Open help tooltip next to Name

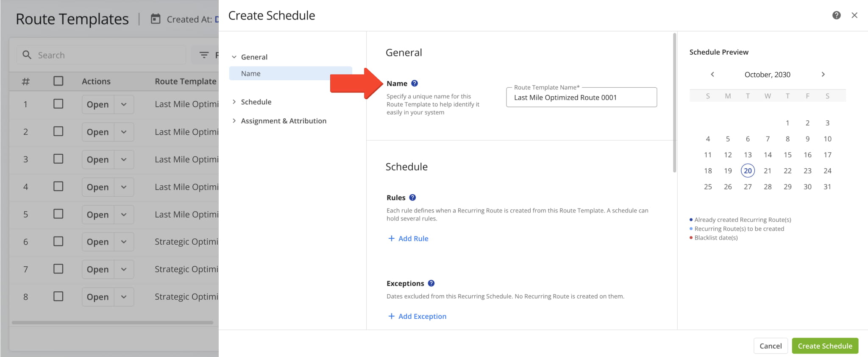coord(415,83)
